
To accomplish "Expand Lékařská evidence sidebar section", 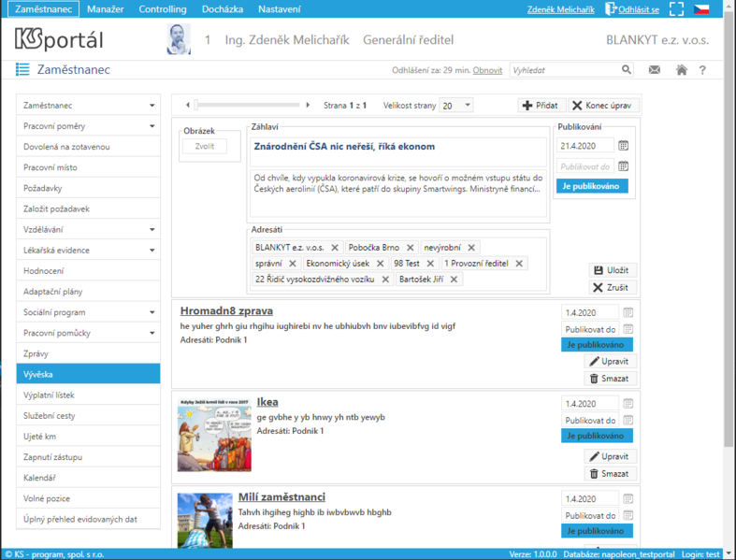I will pos(152,251).
